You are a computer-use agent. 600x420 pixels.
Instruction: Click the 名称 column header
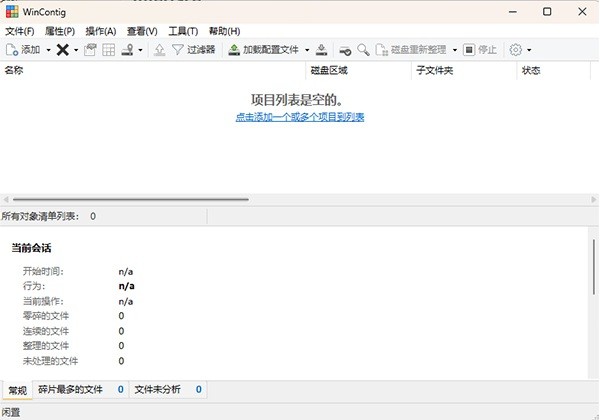click(14, 71)
